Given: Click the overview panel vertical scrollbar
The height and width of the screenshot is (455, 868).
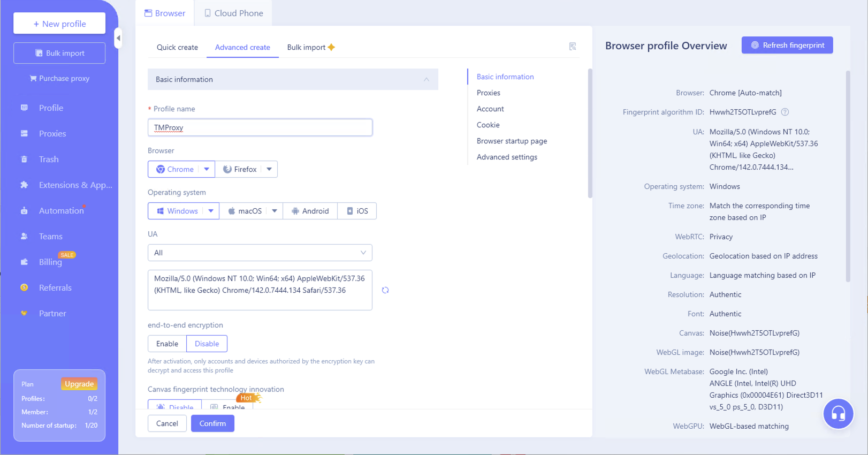Looking at the screenshot, I should [x=848, y=177].
